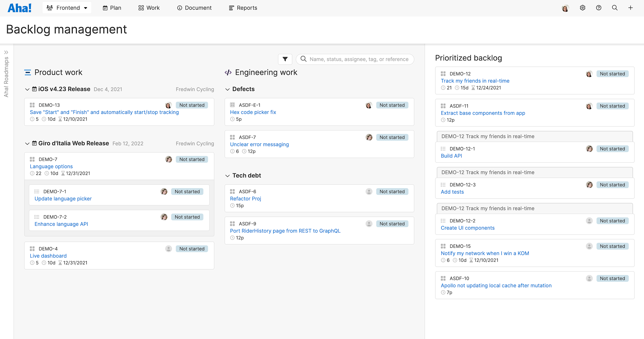This screenshot has width=644, height=339.
Task: Open the settings gear
Action: [x=583, y=8]
